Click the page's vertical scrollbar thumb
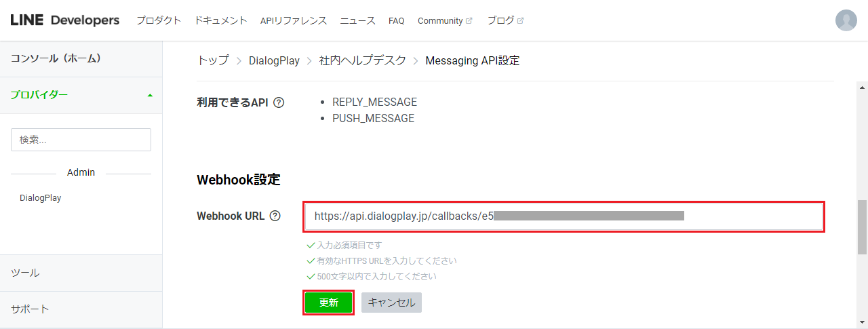 pos(863,227)
